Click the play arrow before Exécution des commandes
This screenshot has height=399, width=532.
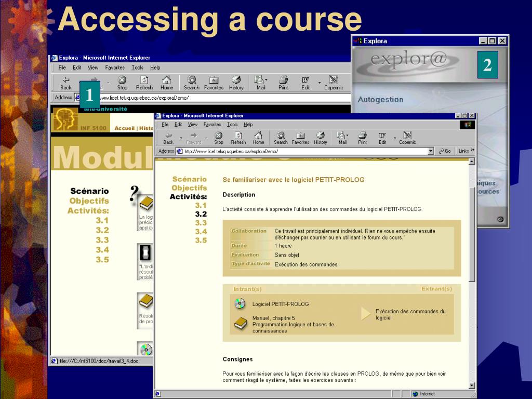click(x=365, y=313)
